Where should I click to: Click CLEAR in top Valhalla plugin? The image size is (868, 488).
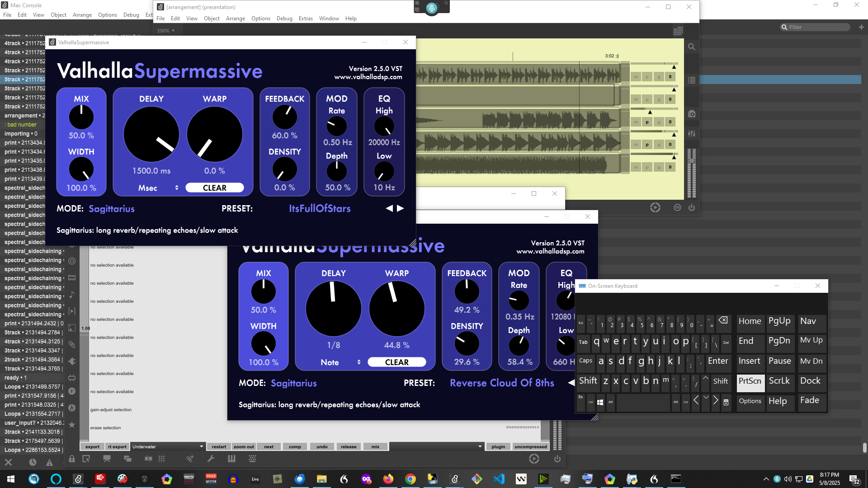coord(215,188)
